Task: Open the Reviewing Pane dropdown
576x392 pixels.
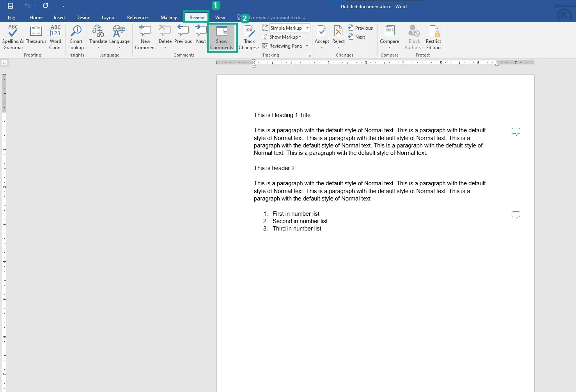Action: click(x=285, y=46)
